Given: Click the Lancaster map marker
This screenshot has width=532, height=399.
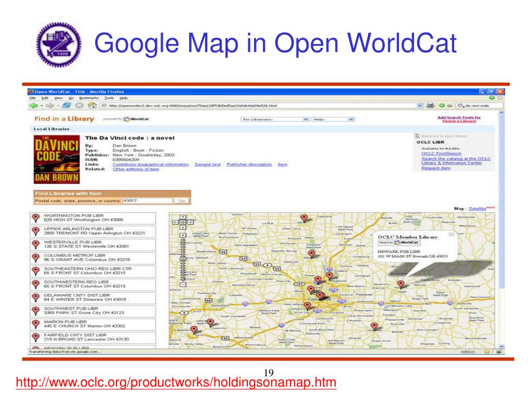Looking at the screenshot, I should click(x=374, y=326).
